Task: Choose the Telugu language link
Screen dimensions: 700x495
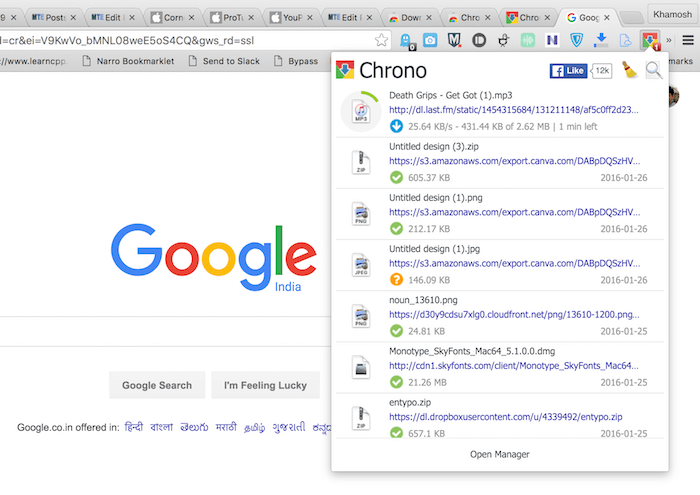Action: [x=194, y=427]
